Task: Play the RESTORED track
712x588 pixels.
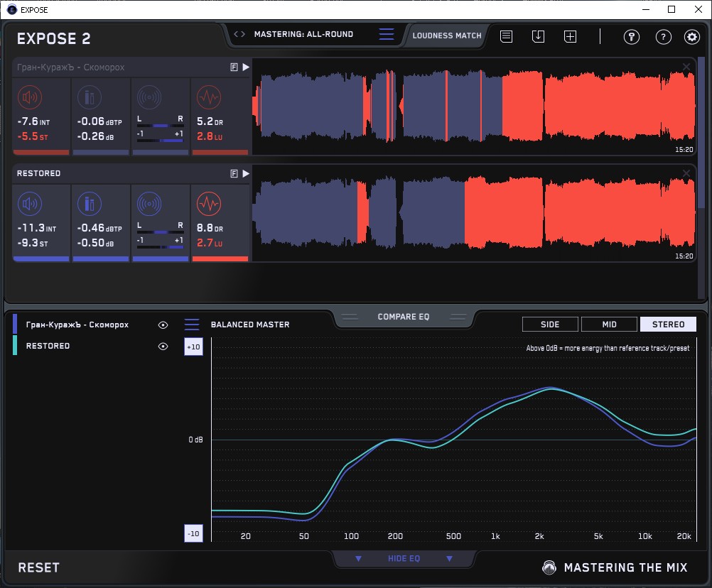Action: [x=246, y=173]
